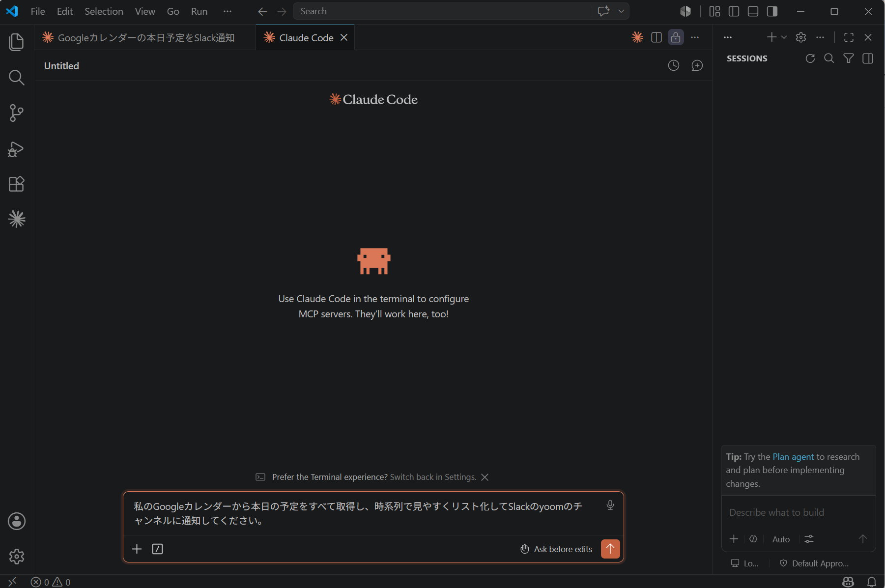Open notifications bell in status bar
885x588 pixels.
coord(872,582)
